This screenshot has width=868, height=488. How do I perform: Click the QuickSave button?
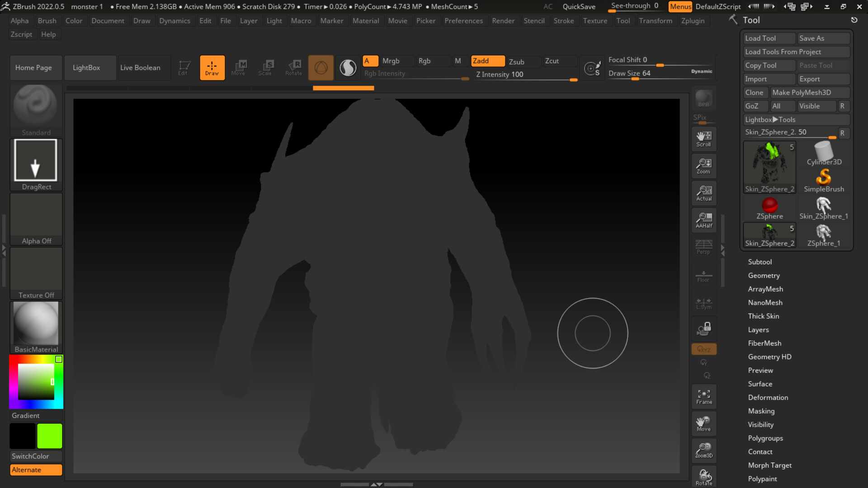pyautogui.click(x=579, y=7)
